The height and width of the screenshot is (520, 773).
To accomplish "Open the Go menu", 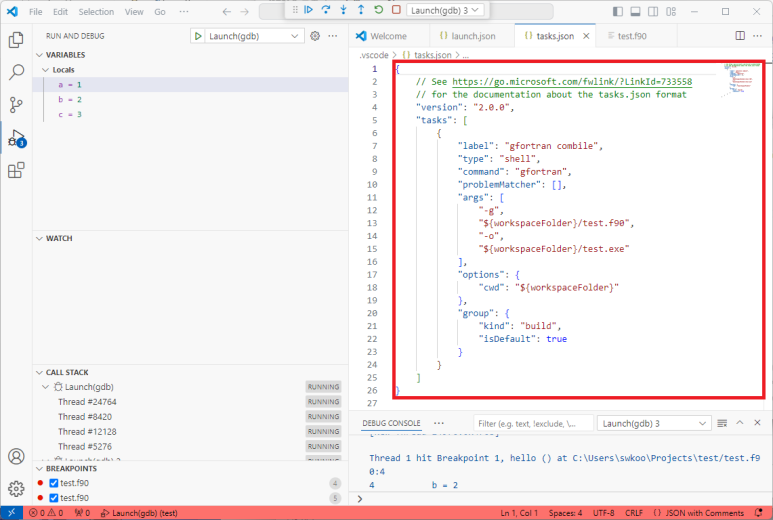I will pos(160,12).
